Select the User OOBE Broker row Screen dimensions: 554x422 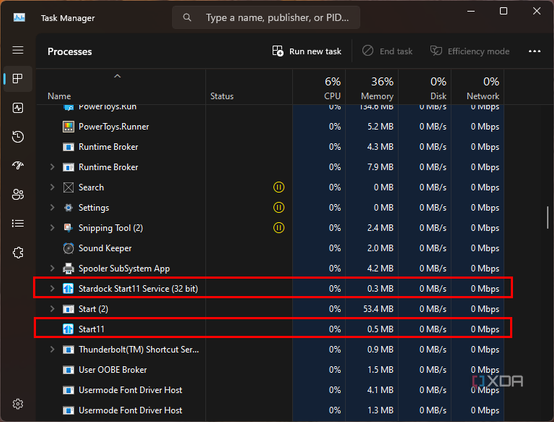pyautogui.click(x=270, y=370)
